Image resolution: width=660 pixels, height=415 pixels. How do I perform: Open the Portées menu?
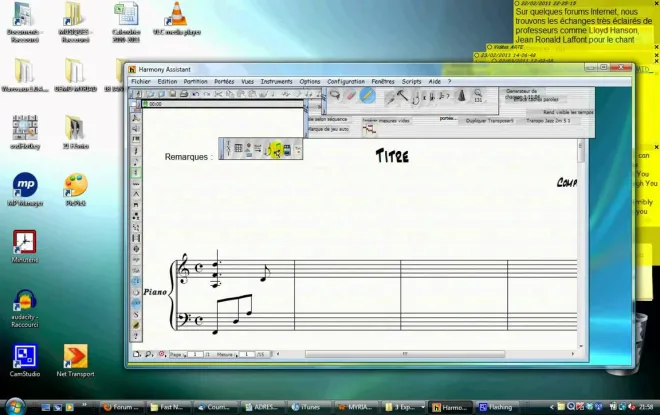224,82
